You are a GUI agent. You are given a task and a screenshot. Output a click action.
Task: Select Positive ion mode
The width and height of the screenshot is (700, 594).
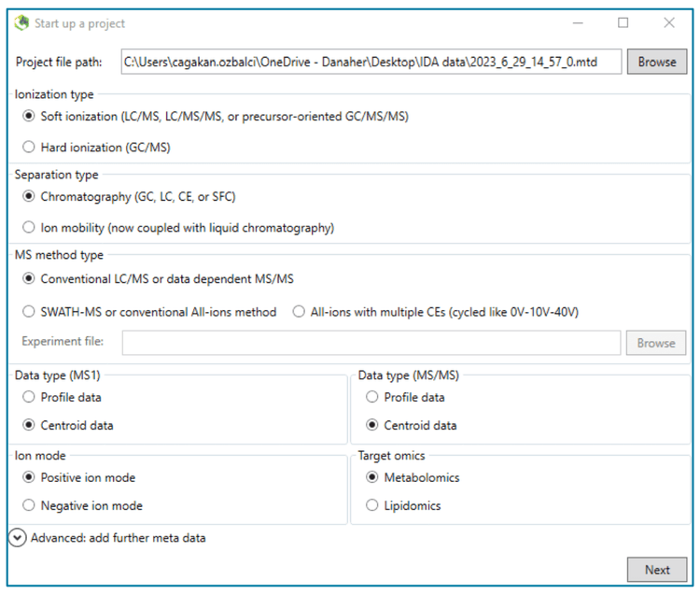(29, 478)
